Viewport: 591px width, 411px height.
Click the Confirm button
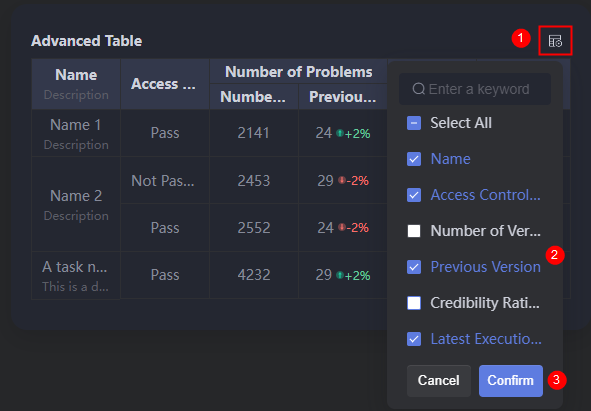coord(511,380)
